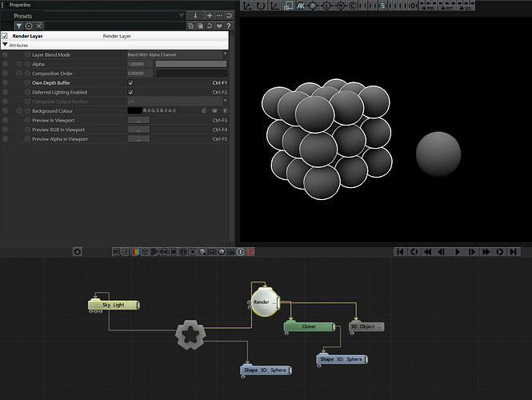Screen dimensions: 532x400
Task: Click the Composition Order value field
Action: pos(140,74)
